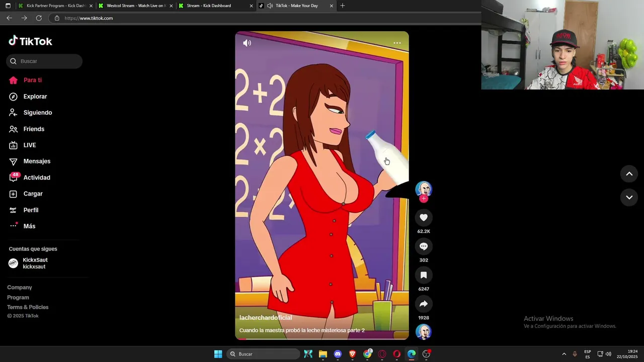Mute the TikTok tab via its speaker icon
Viewport: 644px width, 362px height.
(270, 6)
